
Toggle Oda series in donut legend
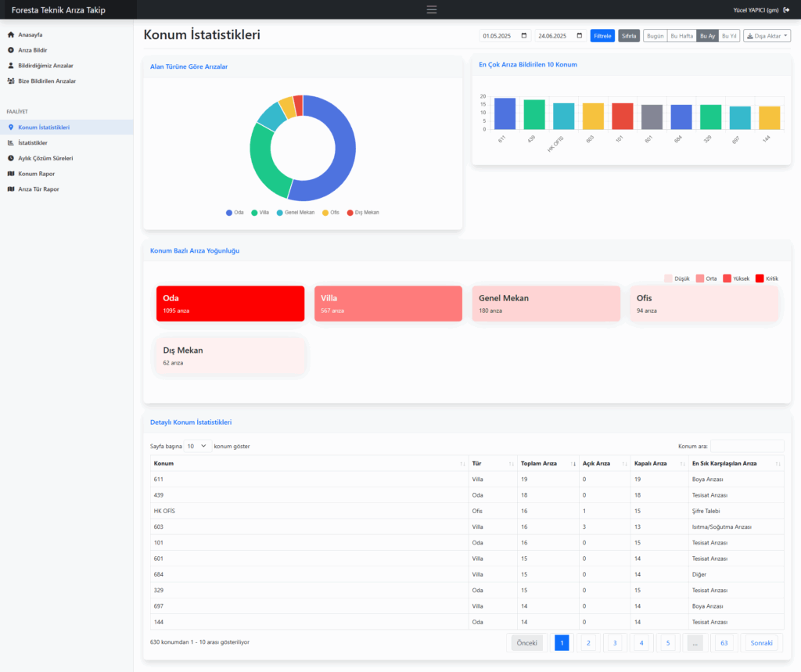[x=235, y=213]
